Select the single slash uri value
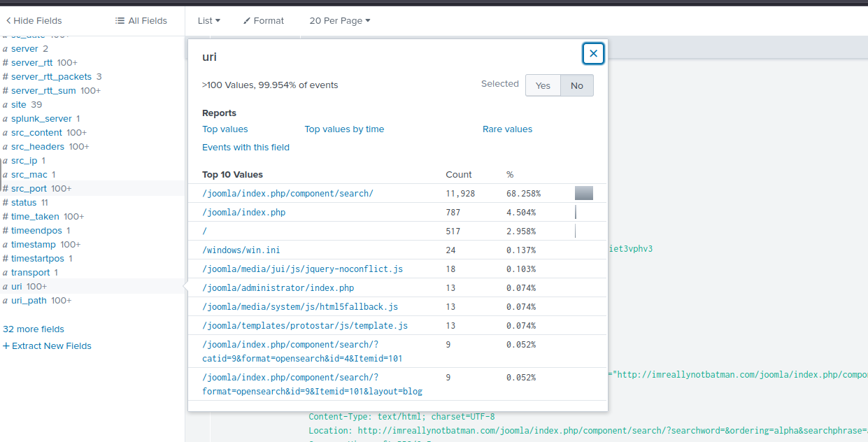868x442 pixels. click(x=204, y=231)
